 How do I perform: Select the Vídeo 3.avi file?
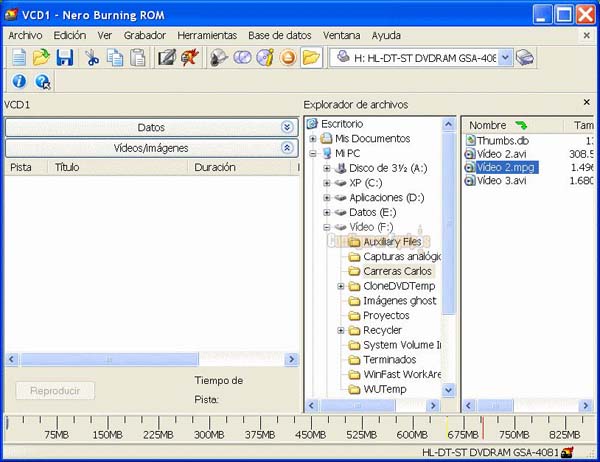(501, 180)
